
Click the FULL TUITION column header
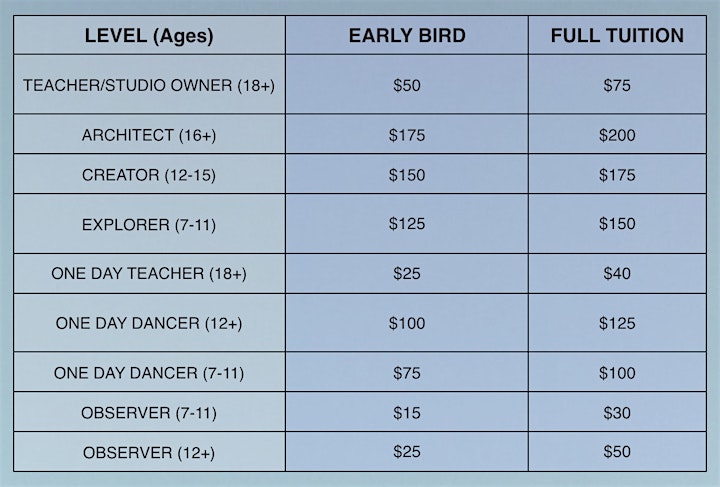tap(617, 35)
